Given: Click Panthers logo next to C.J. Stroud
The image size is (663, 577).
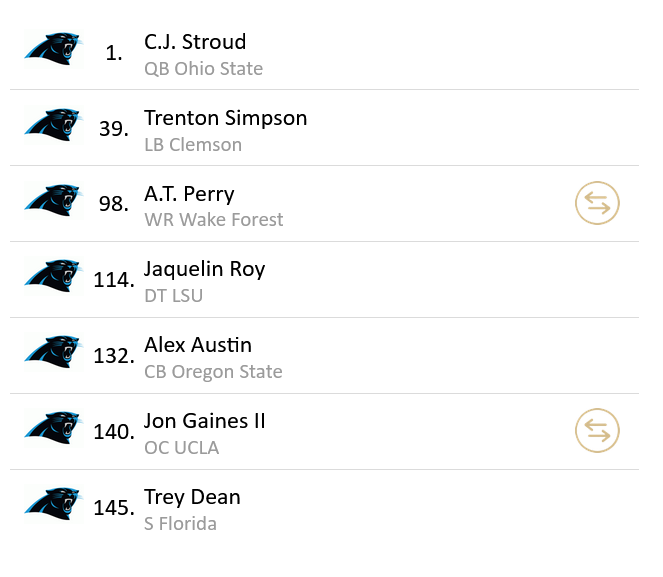Looking at the screenshot, I should click(x=52, y=49).
